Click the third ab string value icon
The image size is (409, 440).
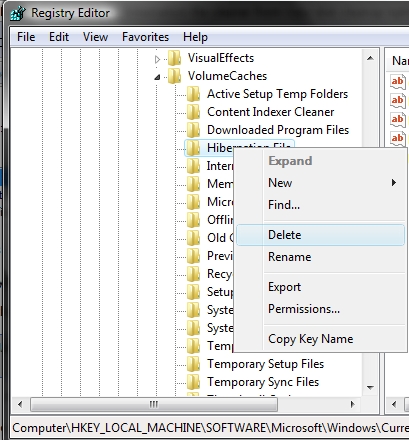click(x=398, y=119)
